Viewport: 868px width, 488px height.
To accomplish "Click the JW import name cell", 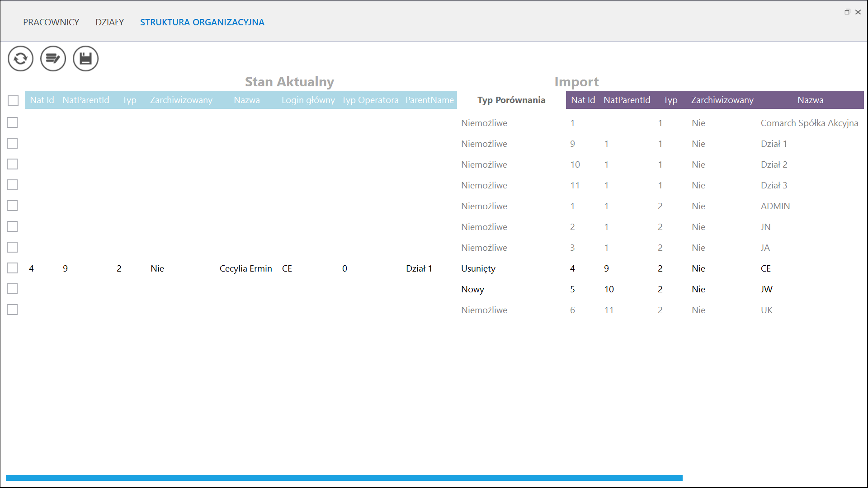I will coord(766,289).
